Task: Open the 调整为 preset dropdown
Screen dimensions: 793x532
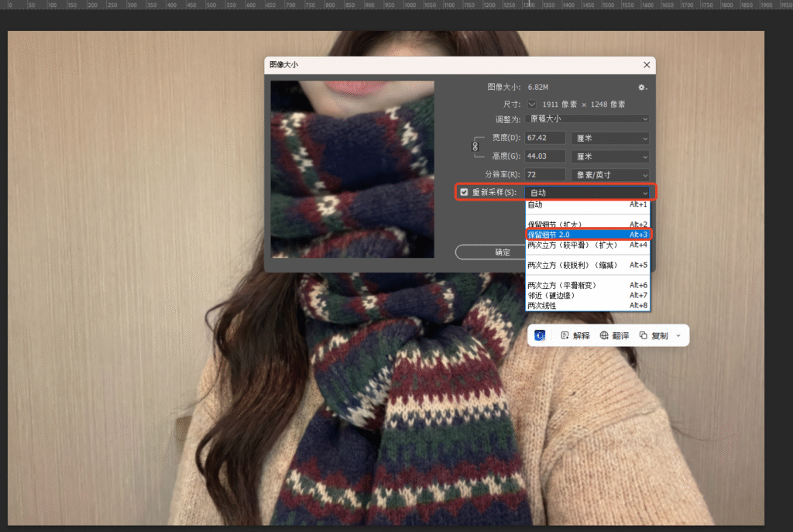Action: (588, 118)
